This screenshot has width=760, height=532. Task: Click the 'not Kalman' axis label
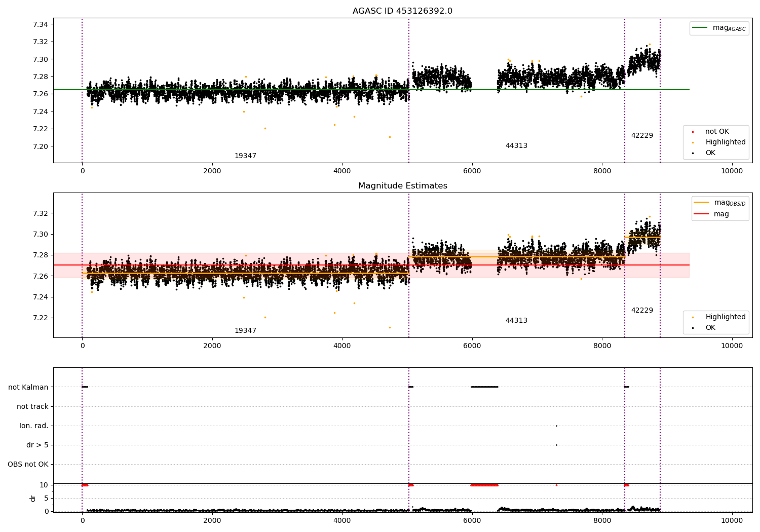pyautogui.click(x=28, y=388)
